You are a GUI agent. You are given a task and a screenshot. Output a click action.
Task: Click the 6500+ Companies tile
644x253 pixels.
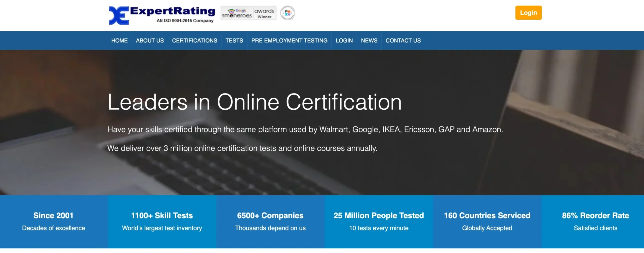tap(270, 221)
